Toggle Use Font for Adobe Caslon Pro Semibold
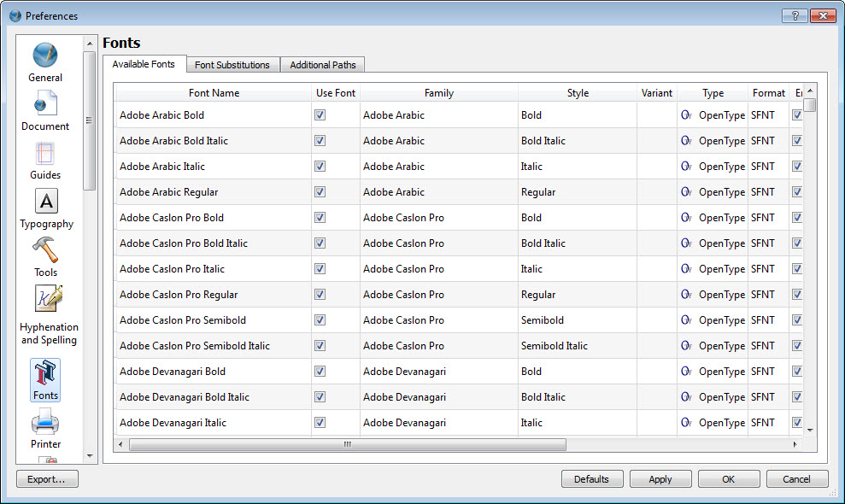The image size is (845, 504). click(320, 319)
